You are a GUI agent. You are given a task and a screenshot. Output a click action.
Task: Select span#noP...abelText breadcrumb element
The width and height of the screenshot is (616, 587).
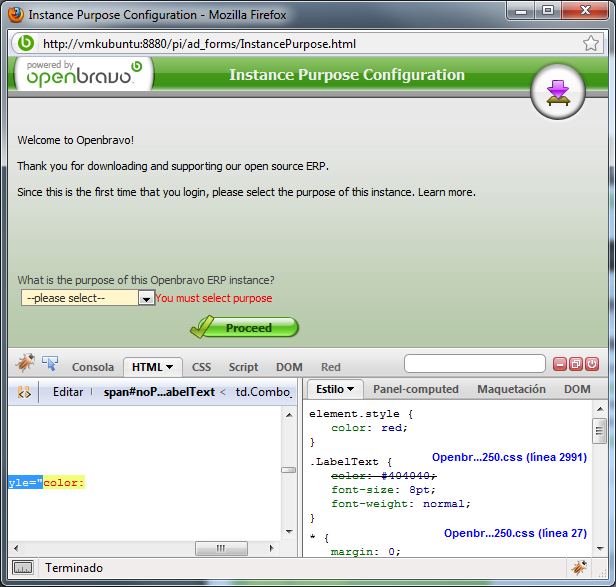point(159,392)
